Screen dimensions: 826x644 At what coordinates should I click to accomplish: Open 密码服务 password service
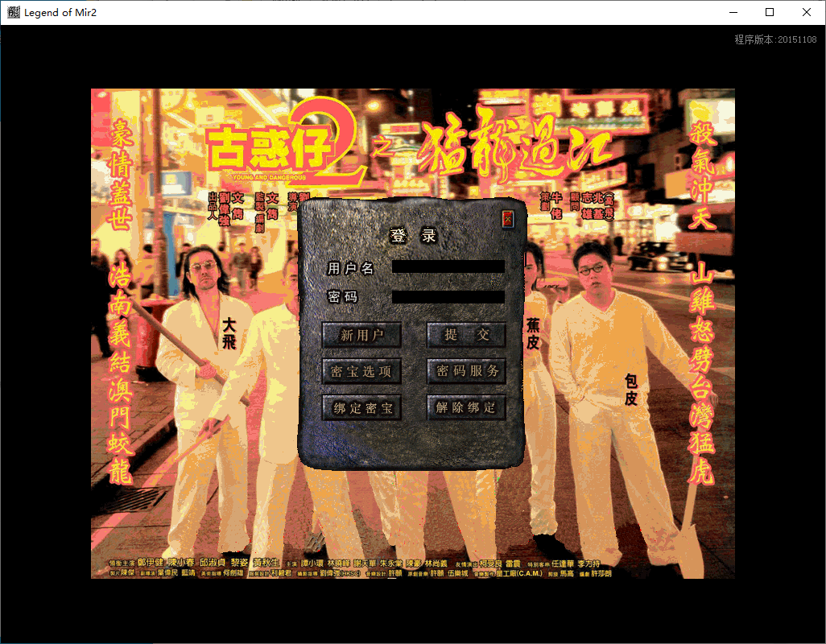click(x=466, y=371)
